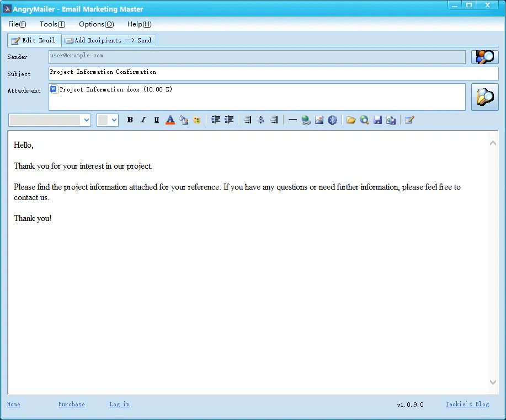
Task: Click the notepad-with-pencil icon at the toolbar end
Action: pos(409,120)
